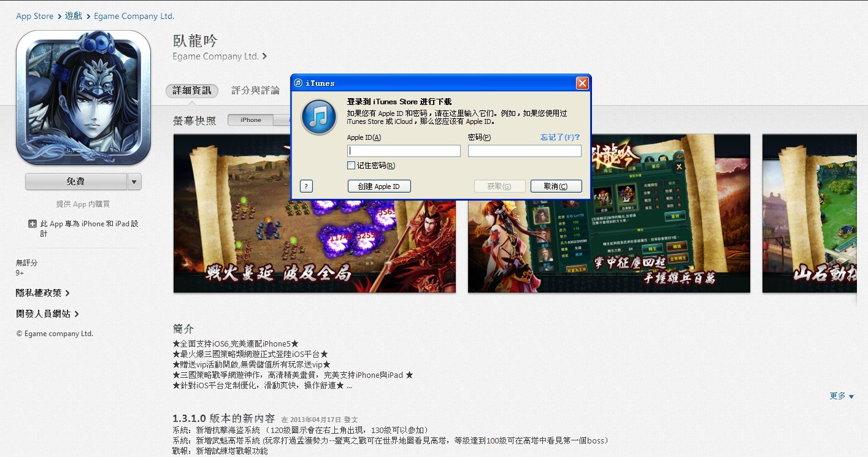Image resolution: width=868 pixels, height=457 pixels.
Task: Click the line 新增試練塔戰報功能
Action: click(x=220, y=451)
